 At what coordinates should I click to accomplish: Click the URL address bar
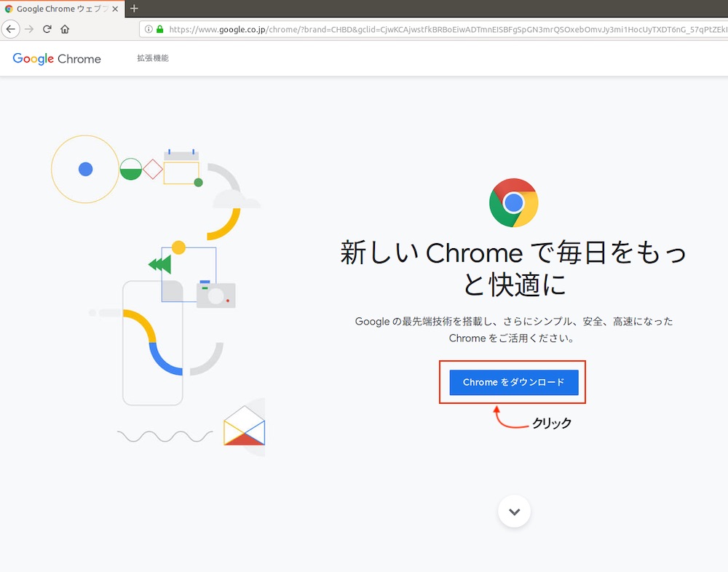point(434,29)
